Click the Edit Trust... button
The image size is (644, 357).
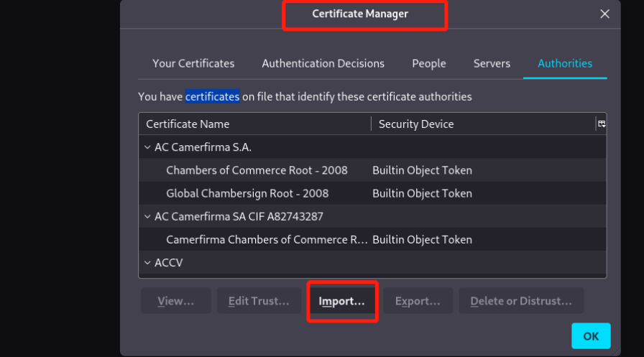(259, 301)
